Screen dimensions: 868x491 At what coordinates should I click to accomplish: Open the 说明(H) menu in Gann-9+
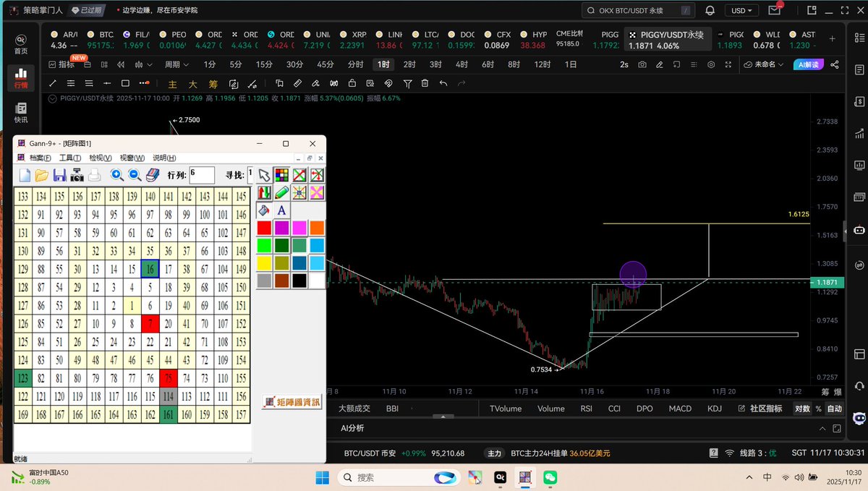pyautogui.click(x=164, y=158)
